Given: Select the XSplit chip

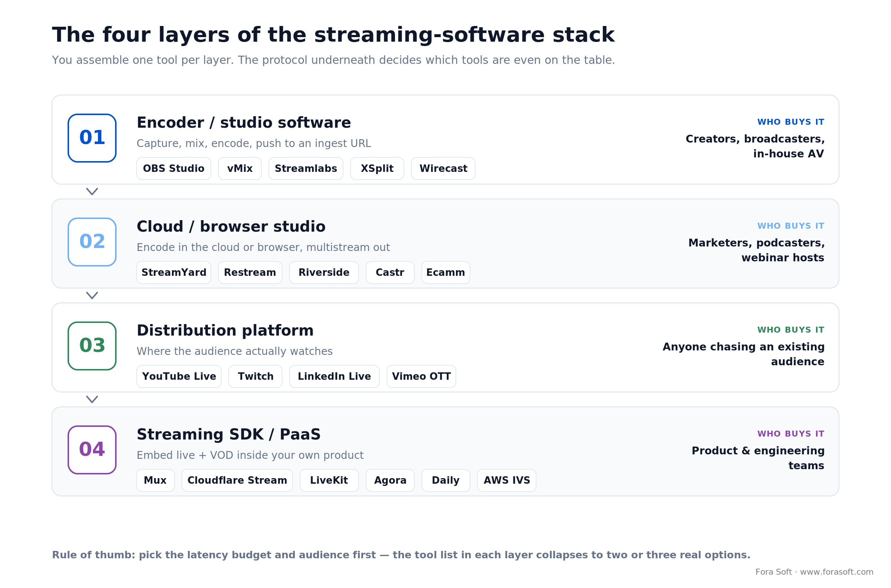Looking at the screenshot, I should [377, 169].
